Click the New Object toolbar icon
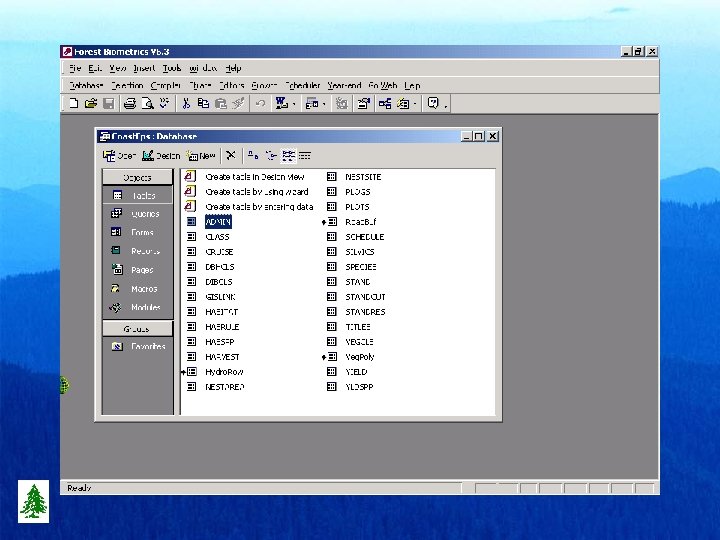 coord(403,103)
